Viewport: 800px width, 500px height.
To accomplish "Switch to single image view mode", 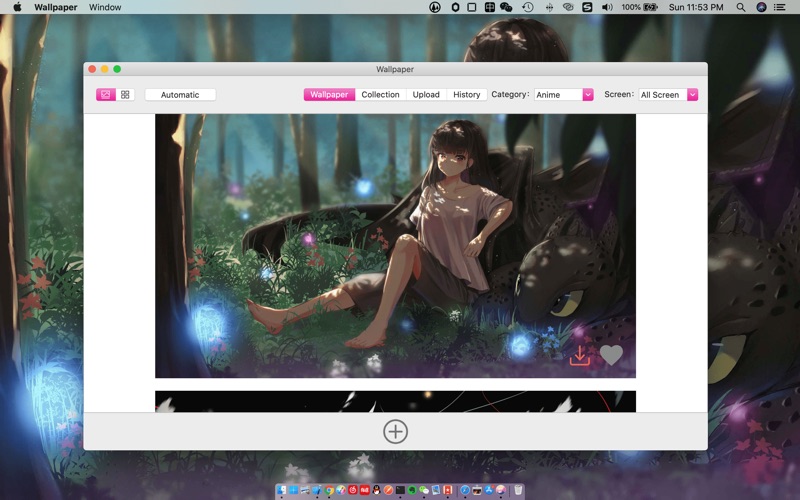I will coord(106,94).
